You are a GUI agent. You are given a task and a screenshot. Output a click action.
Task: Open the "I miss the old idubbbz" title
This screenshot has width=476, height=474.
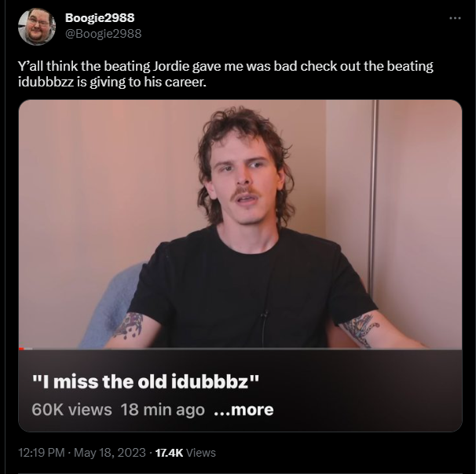[x=146, y=381]
